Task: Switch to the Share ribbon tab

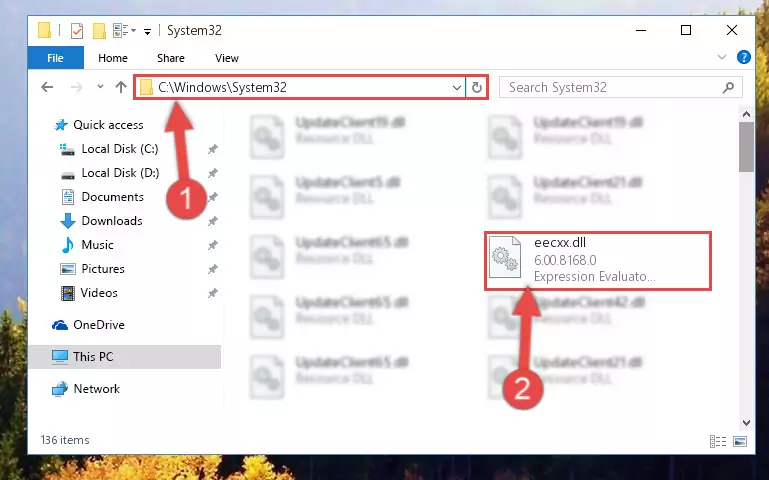Action: (x=171, y=58)
